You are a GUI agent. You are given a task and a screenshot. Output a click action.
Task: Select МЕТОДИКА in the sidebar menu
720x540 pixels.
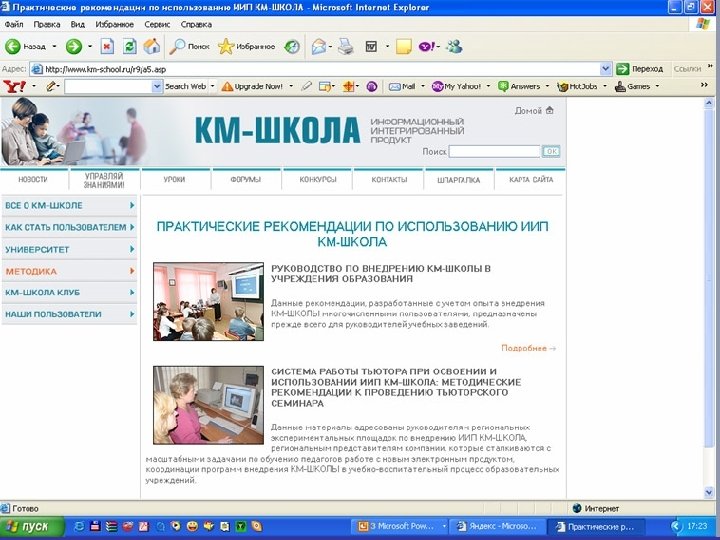point(69,271)
